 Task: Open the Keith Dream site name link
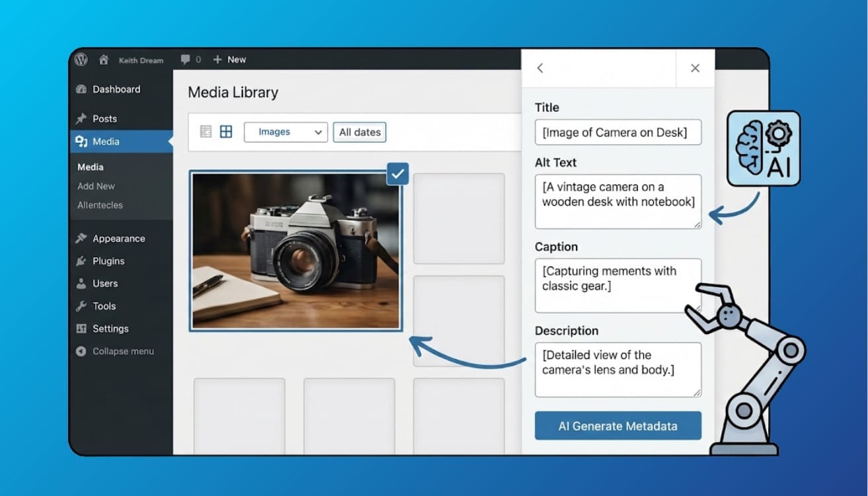(141, 60)
